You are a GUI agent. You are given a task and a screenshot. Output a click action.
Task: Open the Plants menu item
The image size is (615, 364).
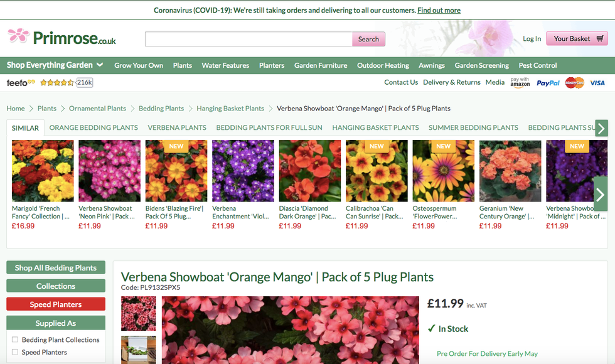183,65
